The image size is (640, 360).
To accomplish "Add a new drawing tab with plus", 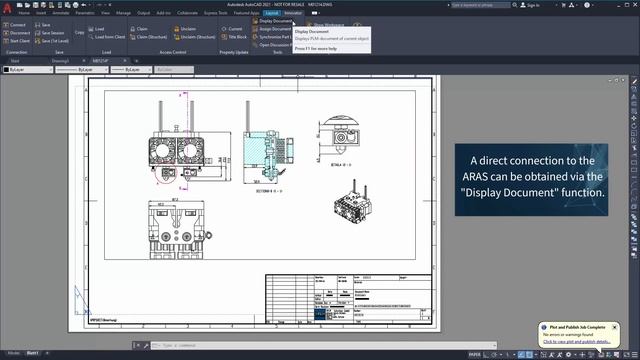I will 137,61.
